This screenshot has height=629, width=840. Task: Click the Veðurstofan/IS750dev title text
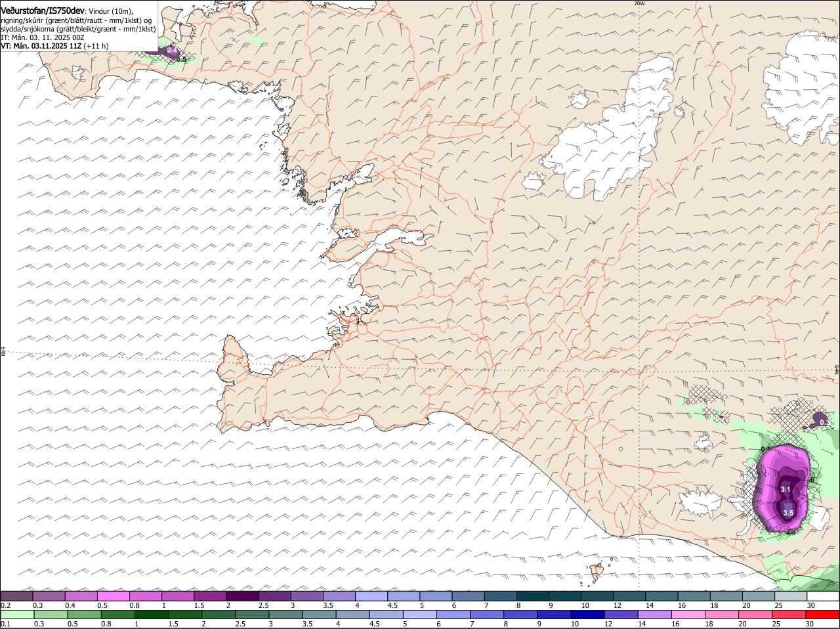43,10
